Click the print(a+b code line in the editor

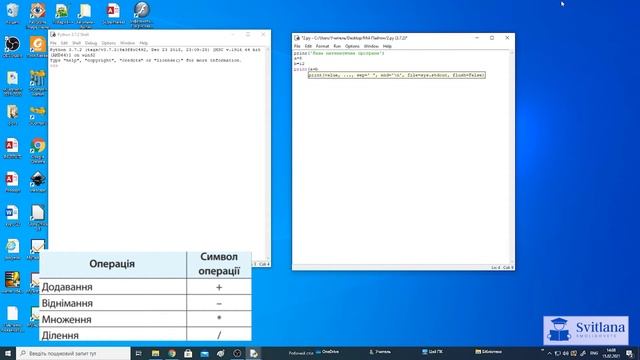click(306, 69)
